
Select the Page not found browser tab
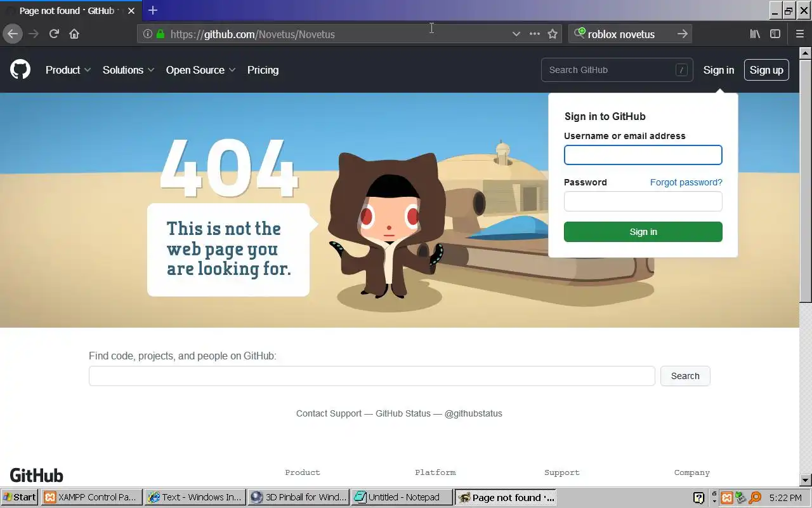tap(72, 11)
